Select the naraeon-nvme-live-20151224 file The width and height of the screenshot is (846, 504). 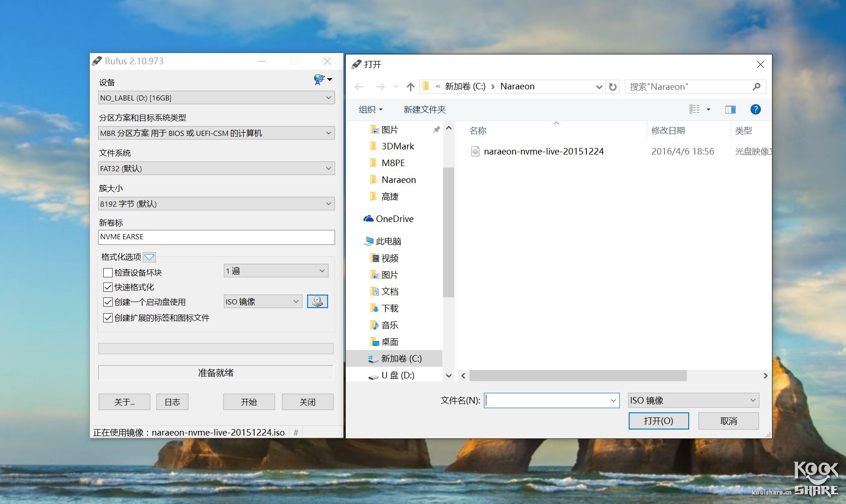coord(544,151)
